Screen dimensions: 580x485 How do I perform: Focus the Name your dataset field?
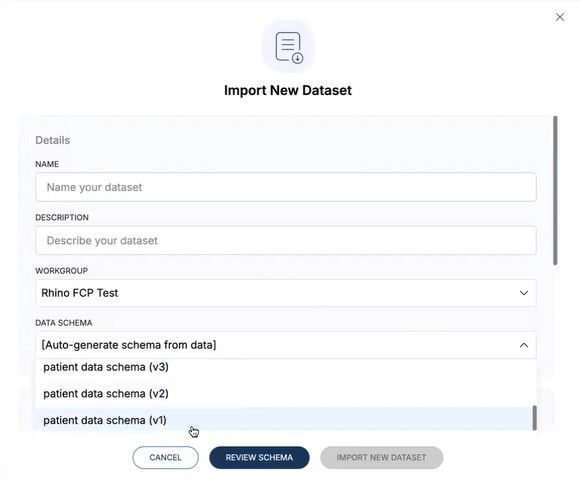[x=286, y=187]
